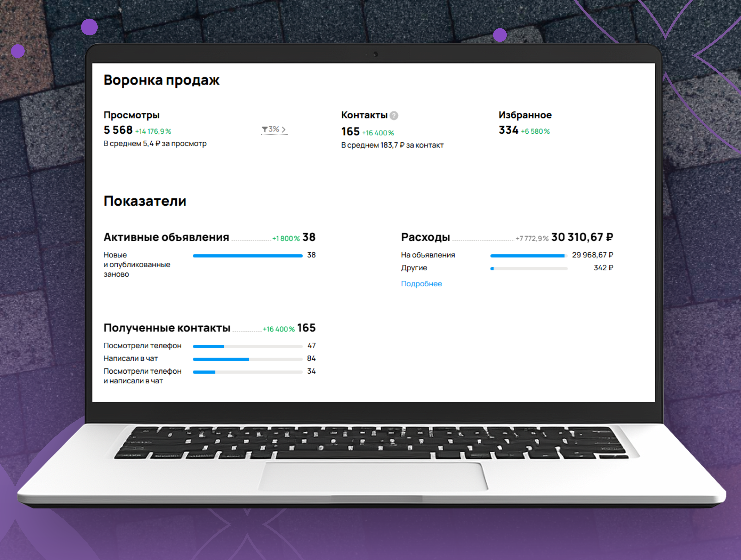Click the Написали в чат bar showing 84

[248, 359]
